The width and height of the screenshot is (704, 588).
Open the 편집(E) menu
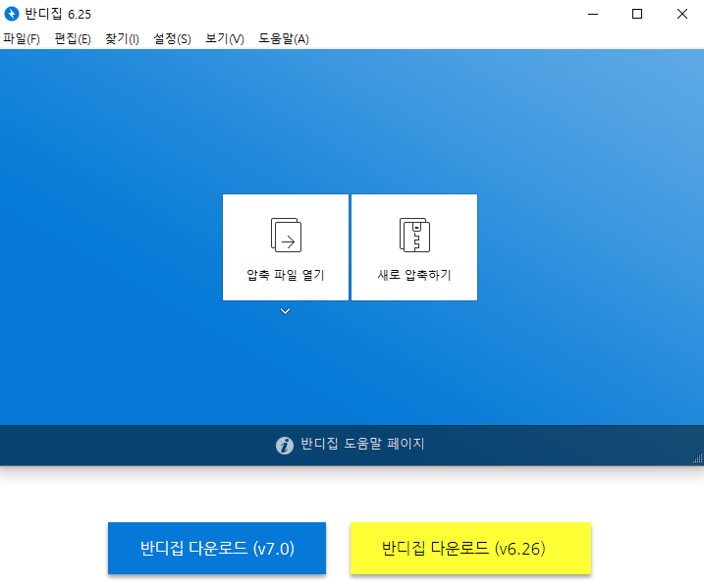73,39
